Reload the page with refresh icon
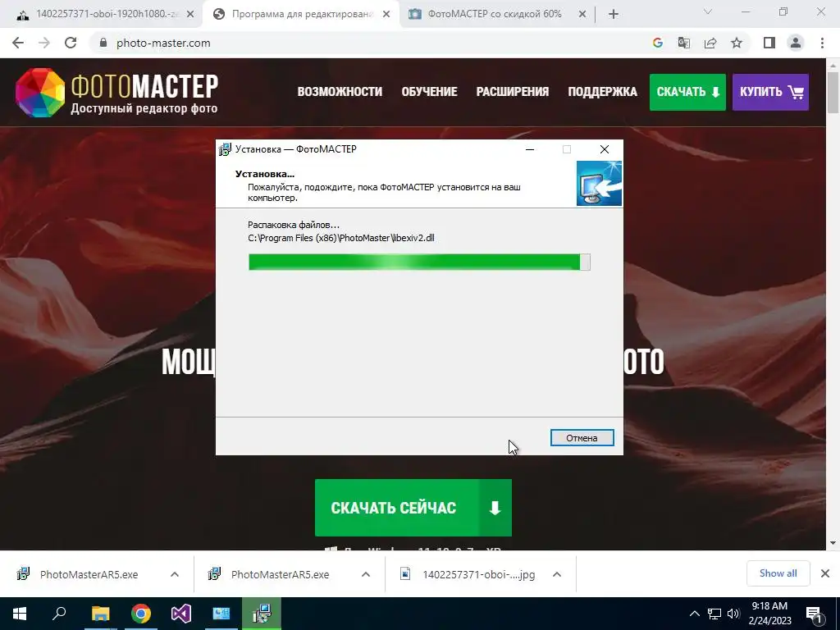This screenshot has height=630, width=840. coord(71,43)
